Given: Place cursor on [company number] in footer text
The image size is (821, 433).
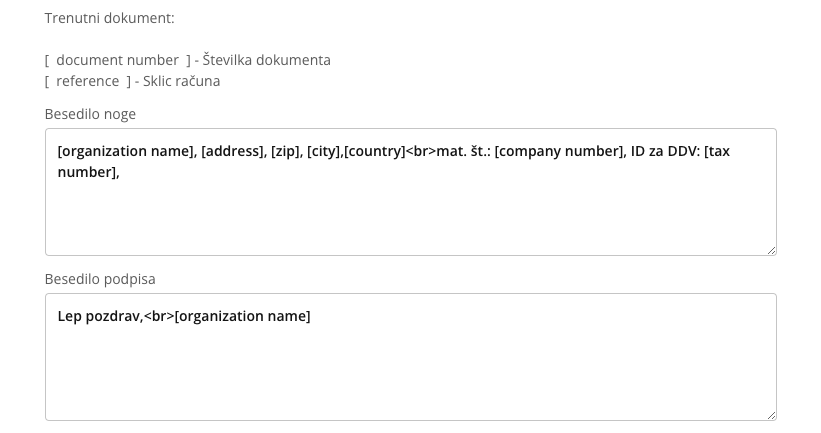Looking at the screenshot, I should (x=559, y=151).
